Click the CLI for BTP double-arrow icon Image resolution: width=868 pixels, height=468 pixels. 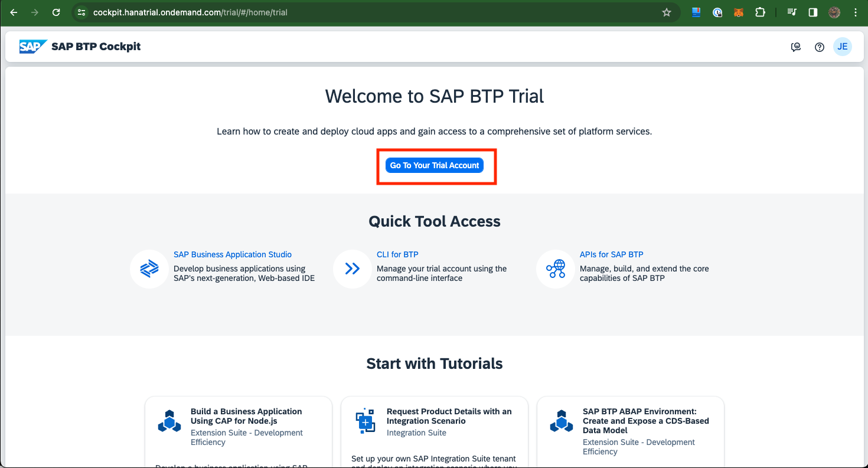(353, 269)
